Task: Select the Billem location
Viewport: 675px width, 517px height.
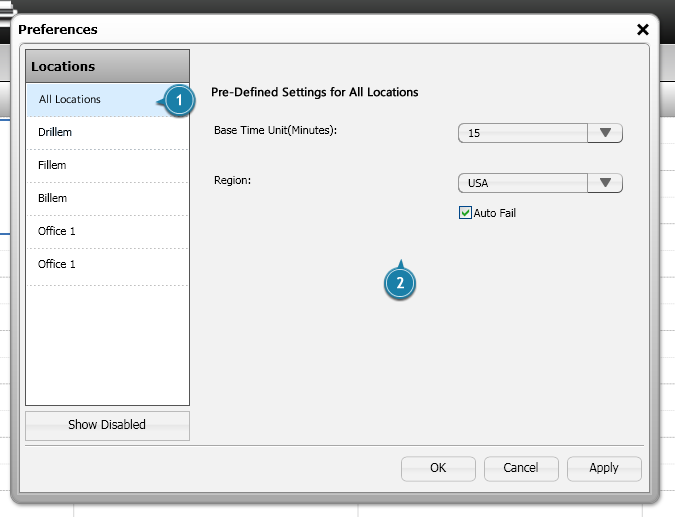Action: 108,198
